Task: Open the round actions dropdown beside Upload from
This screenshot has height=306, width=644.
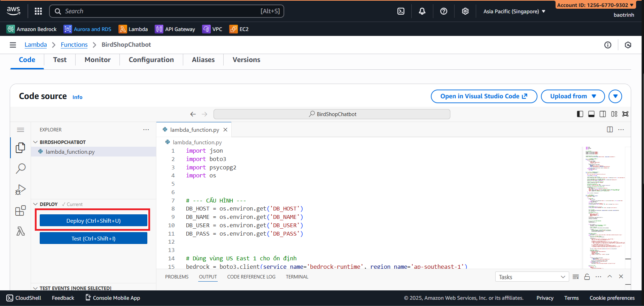Action: [615, 96]
